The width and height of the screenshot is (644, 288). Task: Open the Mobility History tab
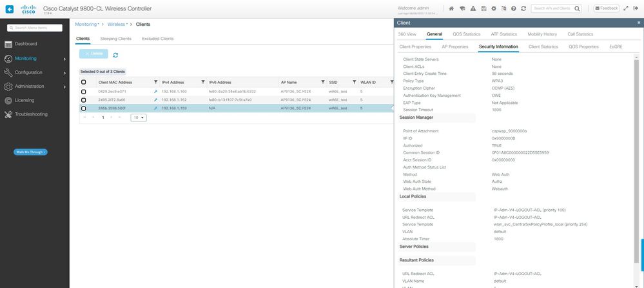(542, 34)
